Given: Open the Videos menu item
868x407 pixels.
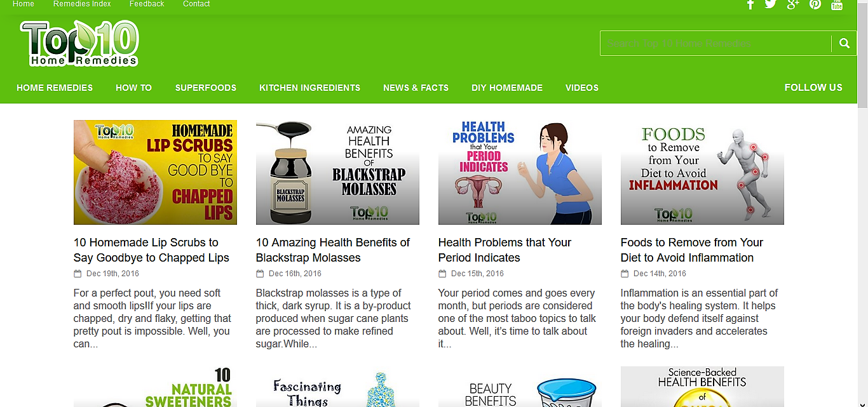Looking at the screenshot, I should (x=582, y=88).
